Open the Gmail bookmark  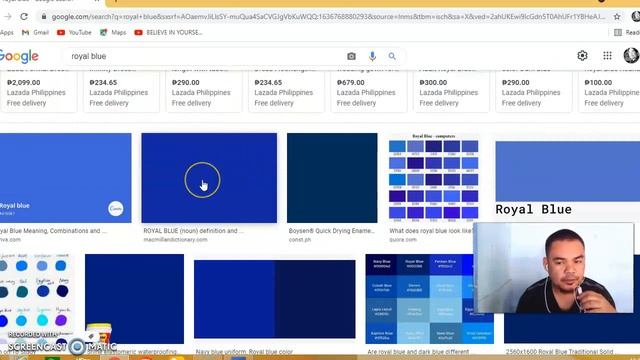(35, 32)
